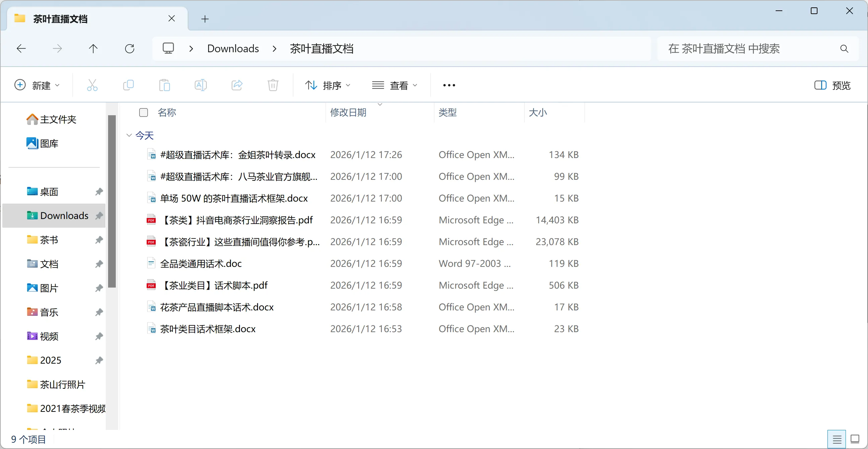This screenshot has width=868, height=449.
Task: Click the sidebar vertical scrollbar
Action: click(112, 201)
